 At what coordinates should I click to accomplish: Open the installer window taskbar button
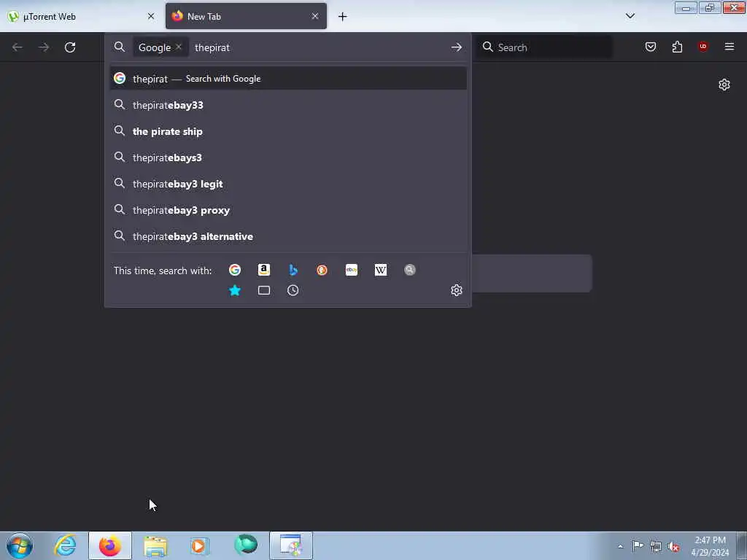tap(291, 545)
